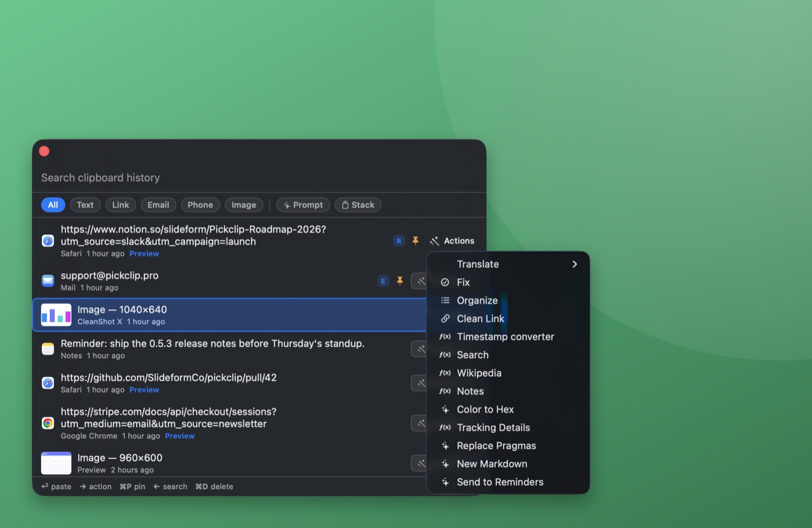The width and height of the screenshot is (812, 528).
Task: Click the function icon beside Tracking Details
Action: click(445, 427)
